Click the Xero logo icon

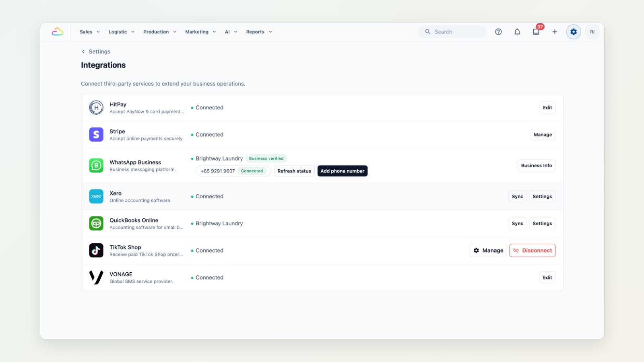click(96, 196)
